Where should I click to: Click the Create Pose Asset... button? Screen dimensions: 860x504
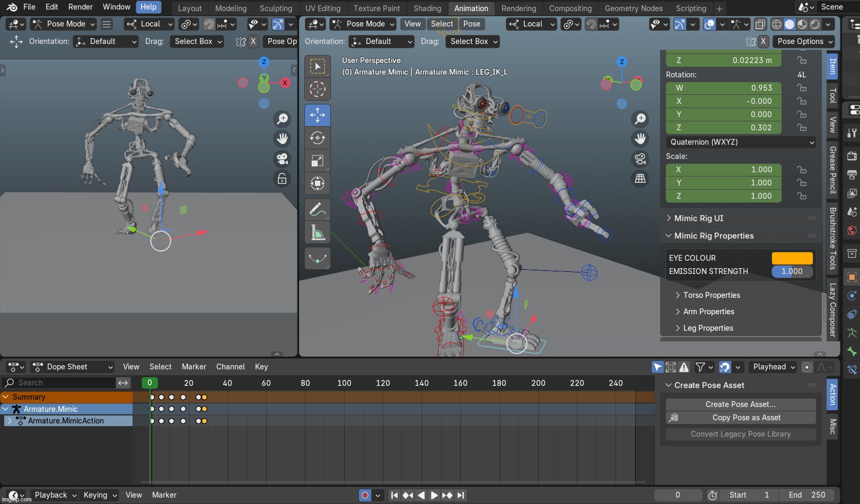[x=740, y=404]
